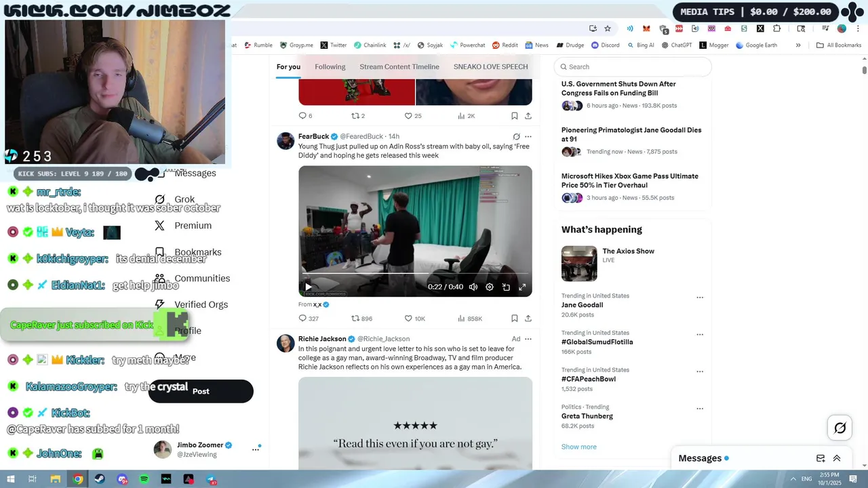Open more options on FearBuck's post
The width and height of the screenshot is (868, 488).
(x=528, y=136)
